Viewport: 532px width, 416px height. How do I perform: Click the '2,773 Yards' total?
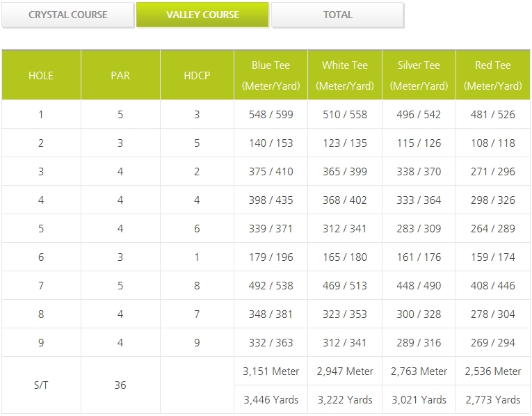(x=492, y=400)
